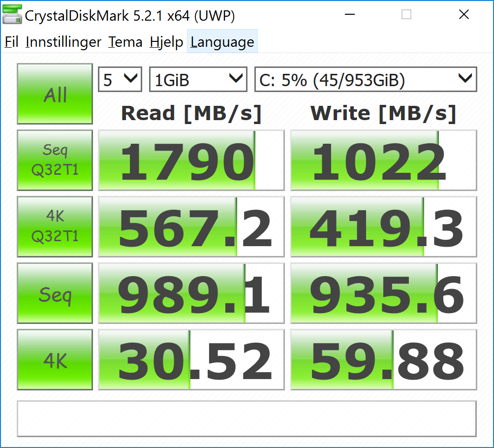The height and width of the screenshot is (448, 494).
Task: Close the CrystalDiskMark window
Action: (464, 14)
